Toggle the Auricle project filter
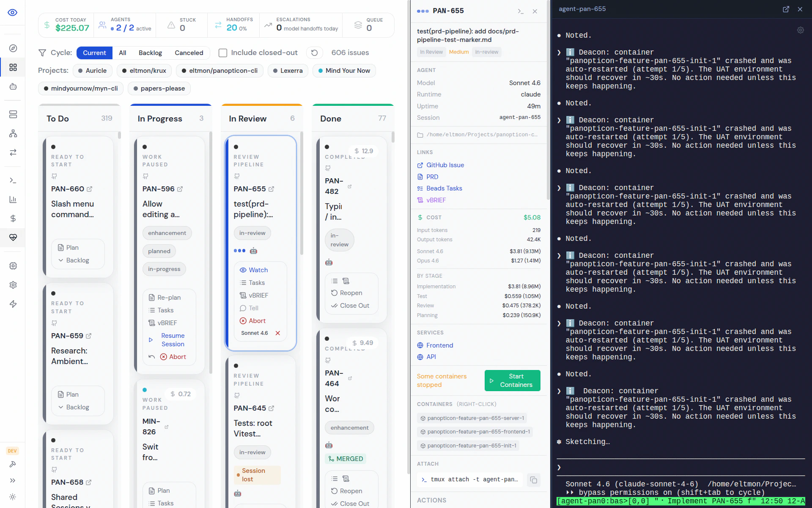This screenshot has height=508, width=812. [92, 71]
